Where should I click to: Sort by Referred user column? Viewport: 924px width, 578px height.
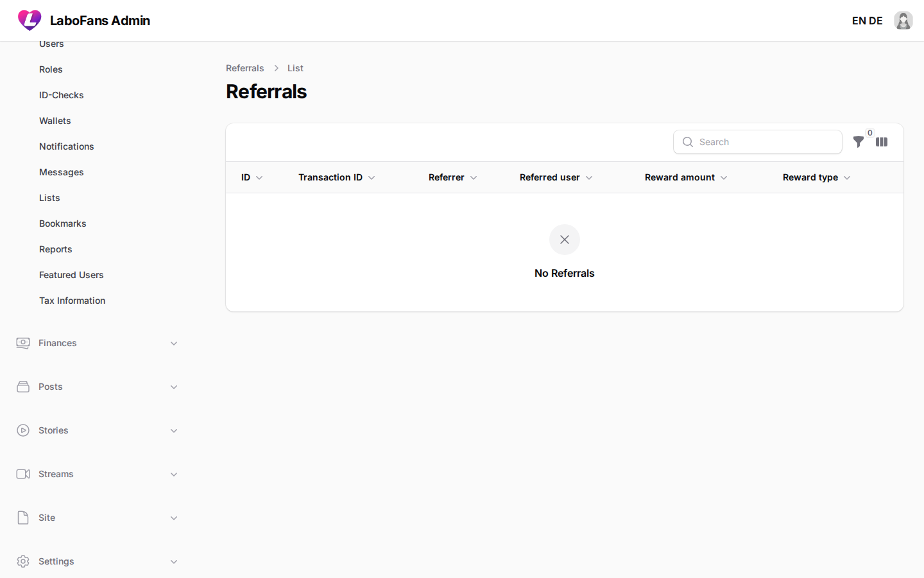tap(556, 177)
